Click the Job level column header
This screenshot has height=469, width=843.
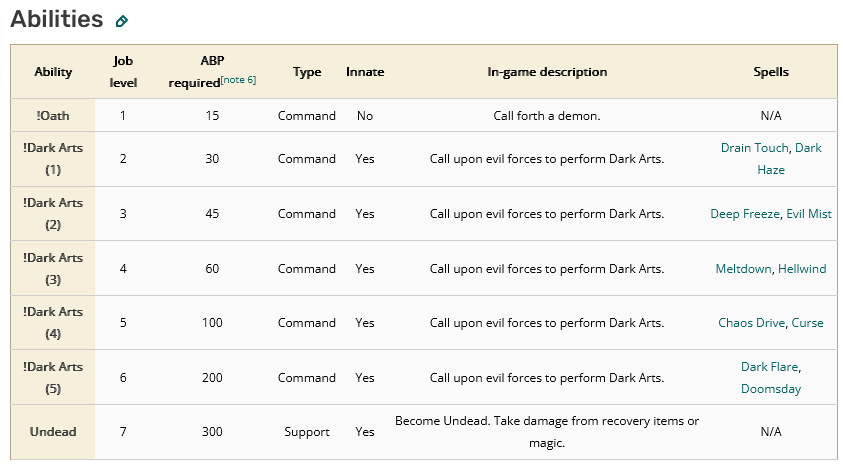123,72
